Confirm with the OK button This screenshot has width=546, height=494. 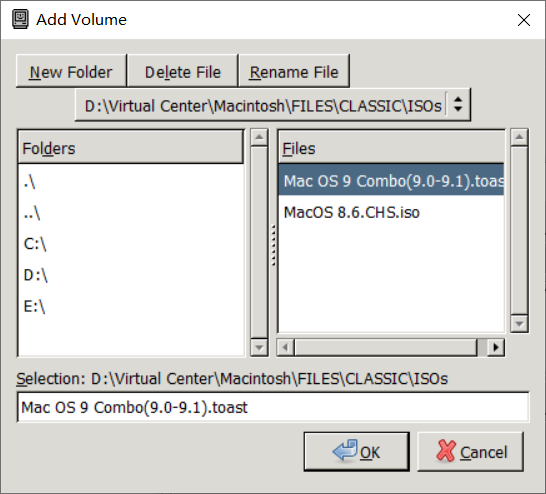[357, 452]
